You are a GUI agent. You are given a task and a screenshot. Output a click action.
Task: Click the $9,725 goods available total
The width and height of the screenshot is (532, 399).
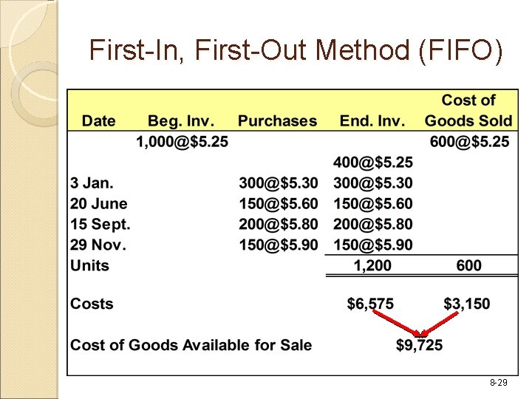419,345
